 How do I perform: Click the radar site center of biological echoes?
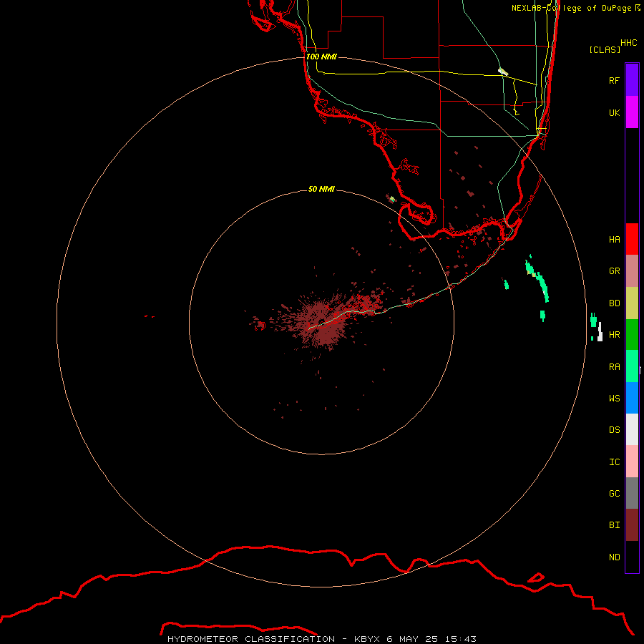tap(321, 322)
